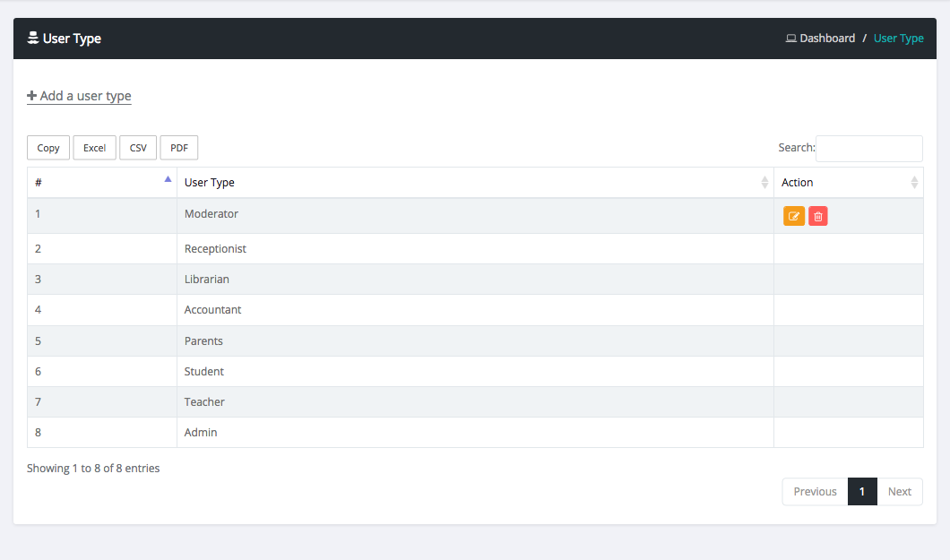This screenshot has height=560, width=950.
Task: Click the Copy export button
Action: point(47,147)
